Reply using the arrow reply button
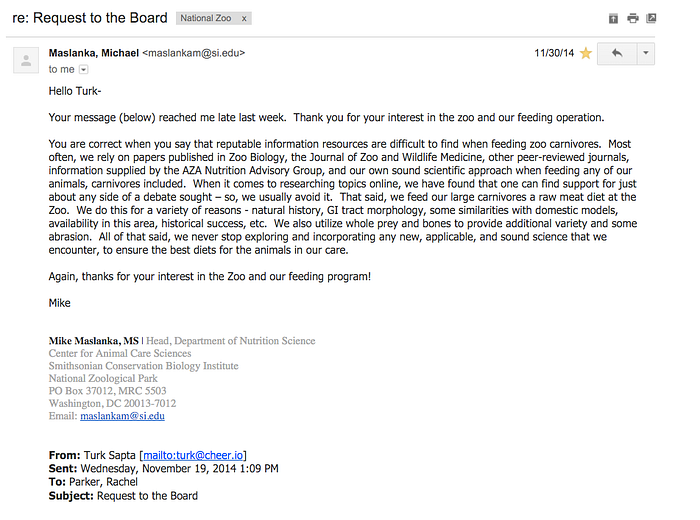Image resolution: width=700 pixels, height=520 pixels. coord(617,54)
